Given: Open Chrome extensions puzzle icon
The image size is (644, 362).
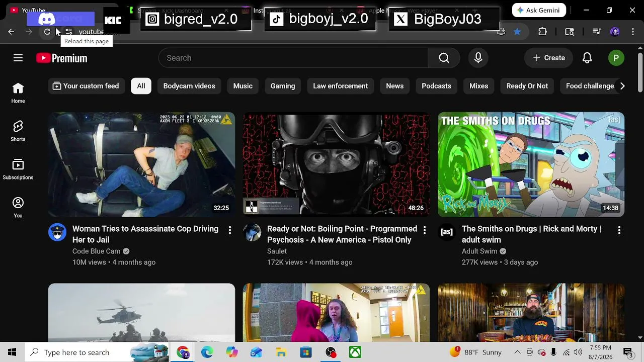Looking at the screenshot, I should click(542, 32).
